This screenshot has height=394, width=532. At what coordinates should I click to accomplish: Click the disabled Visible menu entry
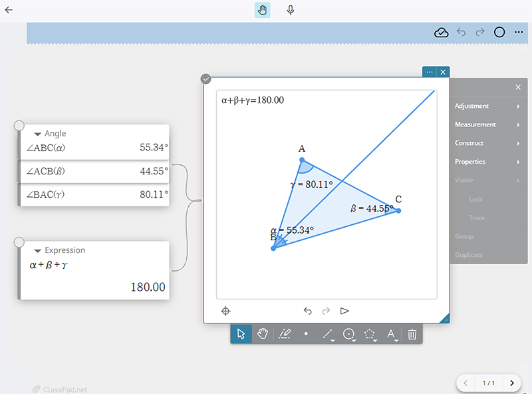coord(488,180)
